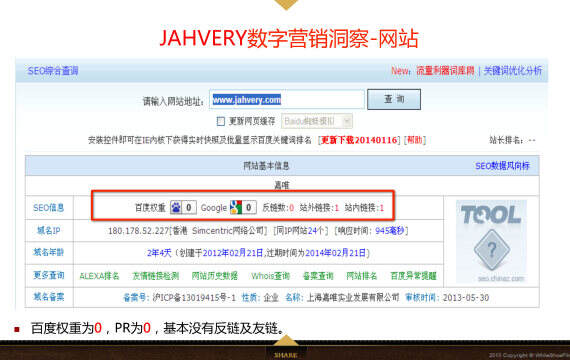Image resolution: width=570 pixels, height=360 pixels.
Task: Click the gold arrow above SHARE
Action: 286,341
